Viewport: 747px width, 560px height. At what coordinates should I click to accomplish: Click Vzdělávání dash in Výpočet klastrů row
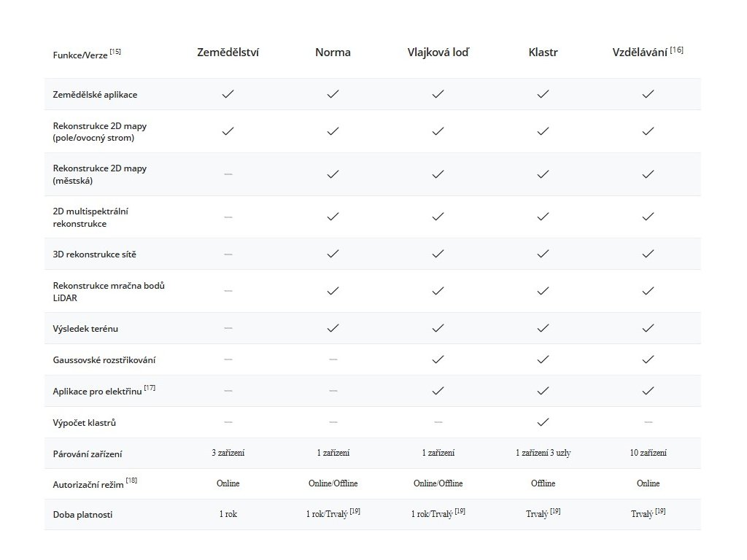point(648,422)
